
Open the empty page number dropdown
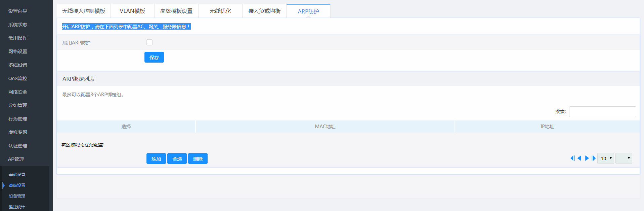[624, 159]
